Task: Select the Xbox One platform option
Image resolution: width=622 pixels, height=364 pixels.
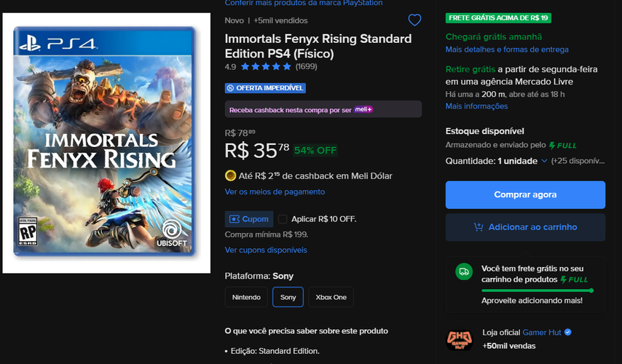Action: (331, 297)
